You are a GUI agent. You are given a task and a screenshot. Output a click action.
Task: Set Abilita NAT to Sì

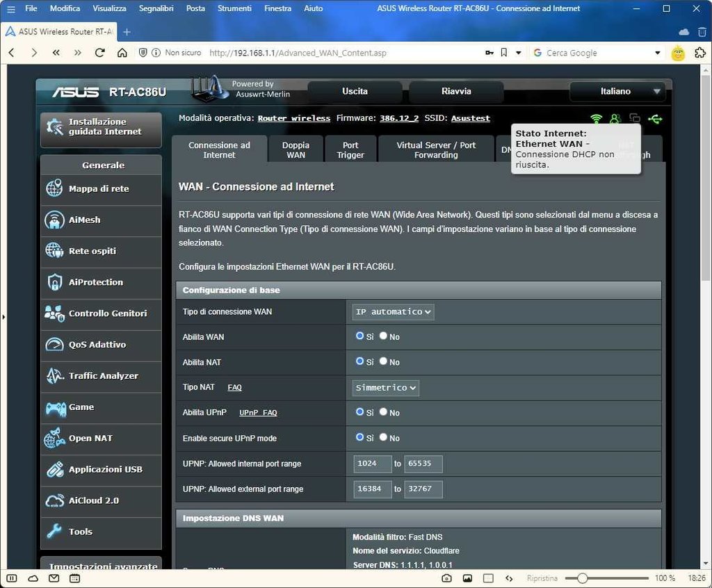tap(359, 361)
